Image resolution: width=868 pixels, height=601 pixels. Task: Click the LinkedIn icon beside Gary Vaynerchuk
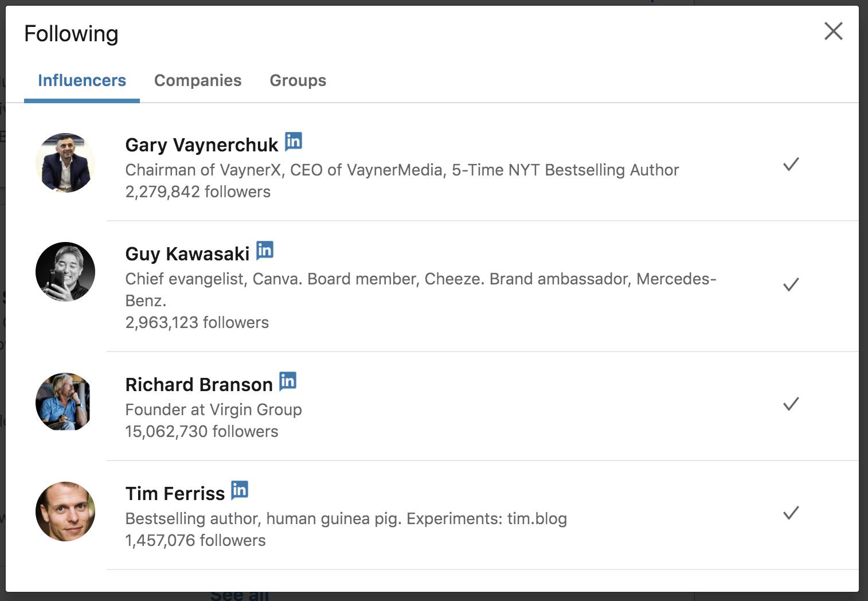pos(294,142)
